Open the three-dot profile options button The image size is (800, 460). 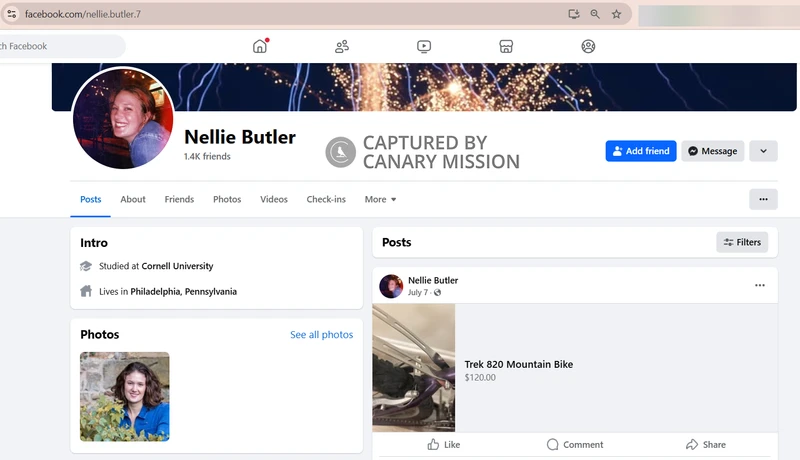pyautogui.click(x=763, y=199)
